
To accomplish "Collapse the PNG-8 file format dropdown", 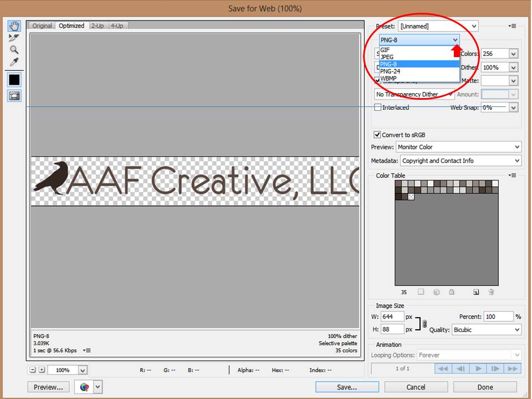I will [420, 40].
